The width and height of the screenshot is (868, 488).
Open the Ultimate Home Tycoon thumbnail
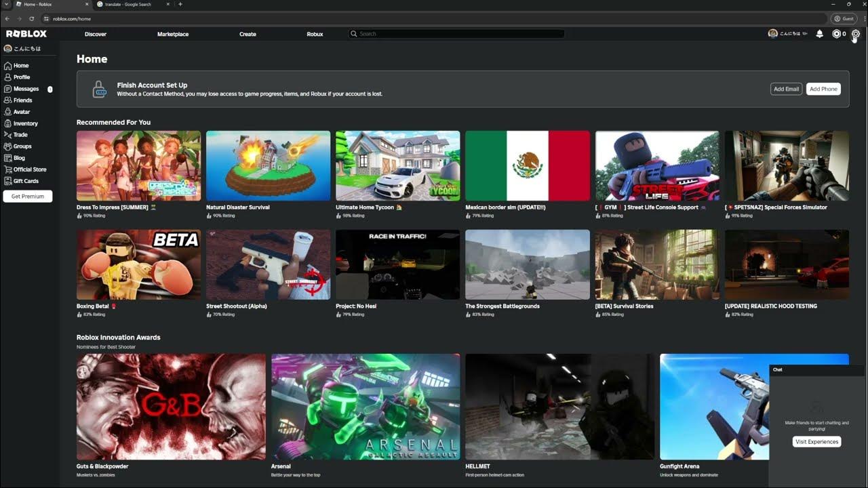click(397, 166)
